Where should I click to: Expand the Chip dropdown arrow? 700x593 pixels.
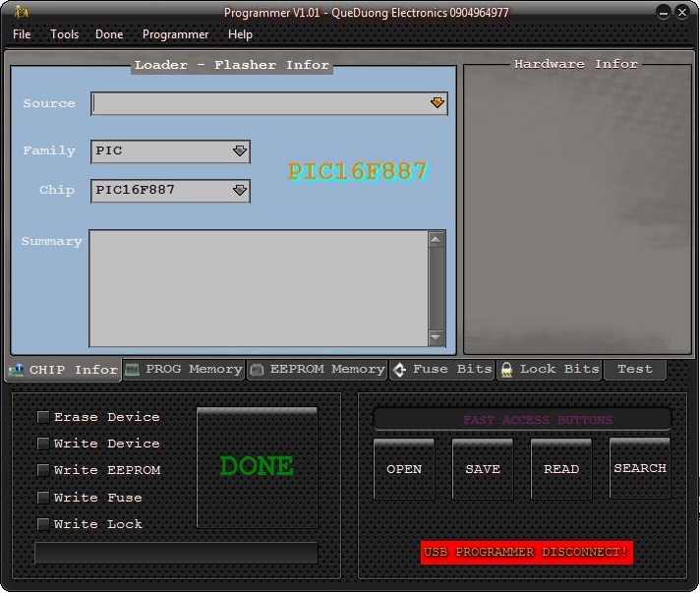coord(240,190)
